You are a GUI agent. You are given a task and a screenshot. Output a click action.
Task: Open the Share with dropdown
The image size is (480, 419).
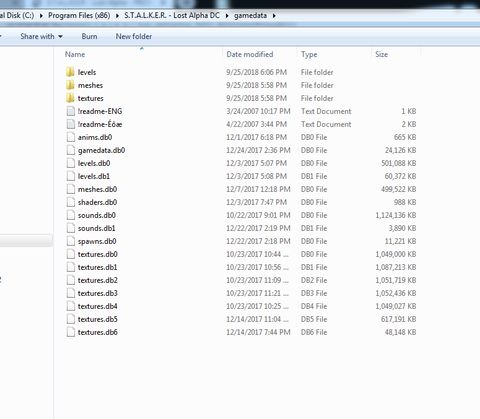pos(42,36)
